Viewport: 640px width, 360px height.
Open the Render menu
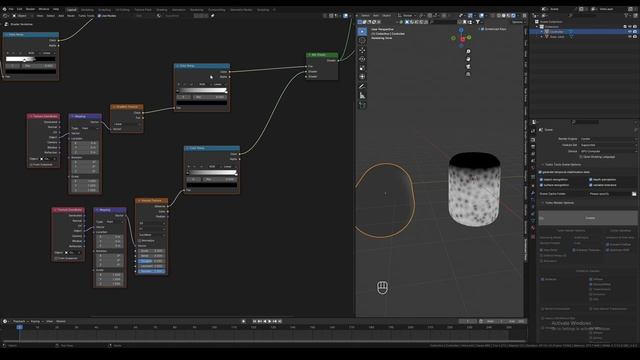coord(31,9)
